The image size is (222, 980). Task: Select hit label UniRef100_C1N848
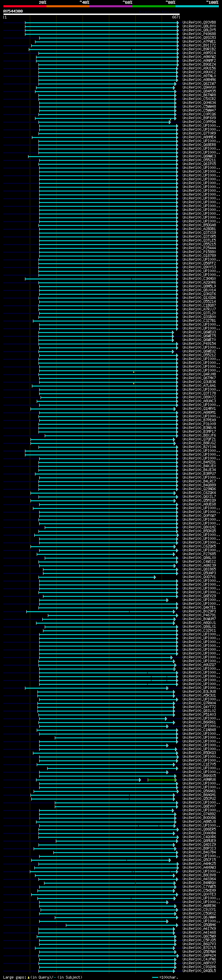point(199,730)
